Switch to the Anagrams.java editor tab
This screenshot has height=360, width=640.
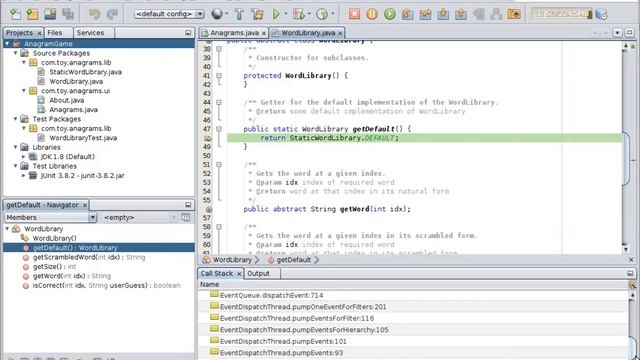(x=234, y=33)
